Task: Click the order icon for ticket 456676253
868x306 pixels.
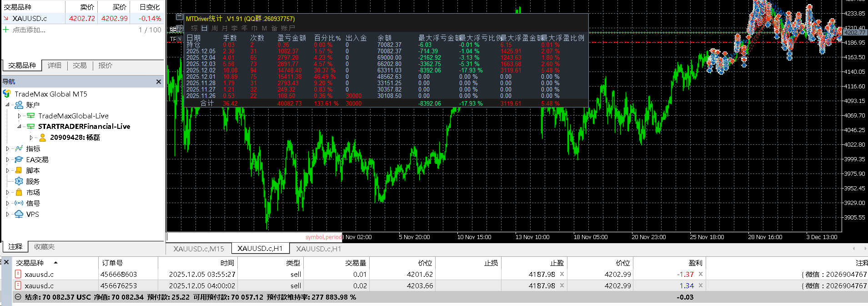Action: coord(18,286)
